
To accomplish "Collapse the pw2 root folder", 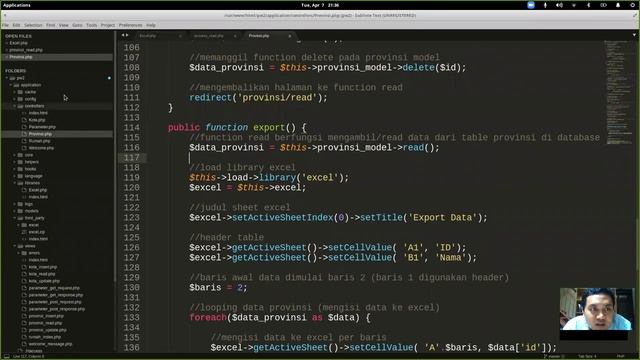I will (x=7, y=78).
